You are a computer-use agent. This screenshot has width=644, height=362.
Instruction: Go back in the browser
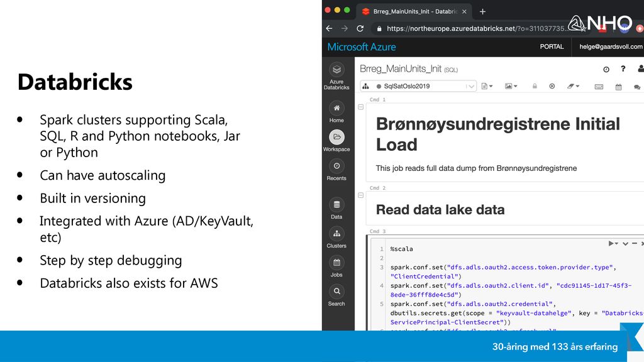pyautogui.click(x=329, y=28)
